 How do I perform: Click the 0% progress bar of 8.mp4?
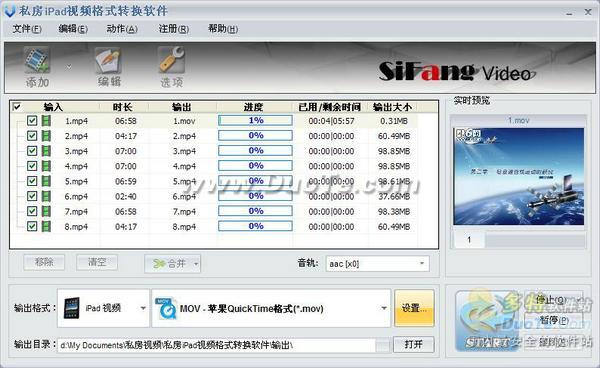pyautogui.click(x=255, y=226)
